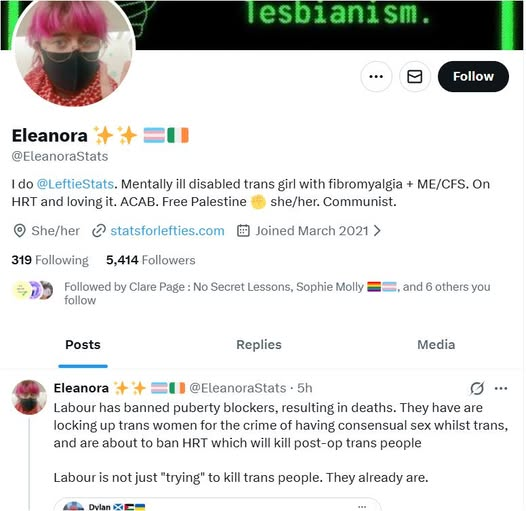
Task: Expand the Joined March 2021 chevron
Action: click(377, 231)
